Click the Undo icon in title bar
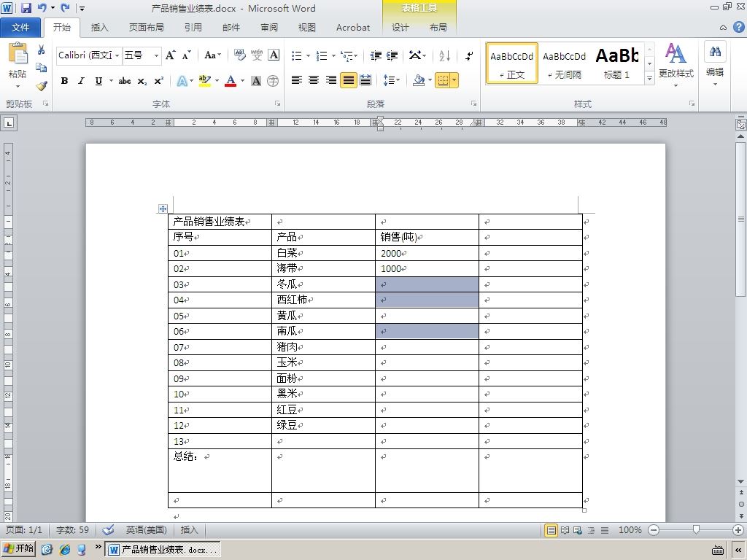The image size is (747, 560). click(x=42, y=7)
